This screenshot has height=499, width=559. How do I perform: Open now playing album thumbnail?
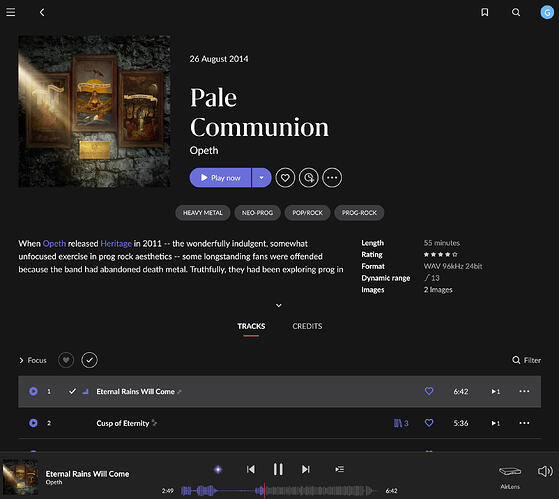[x=20, y=477]
